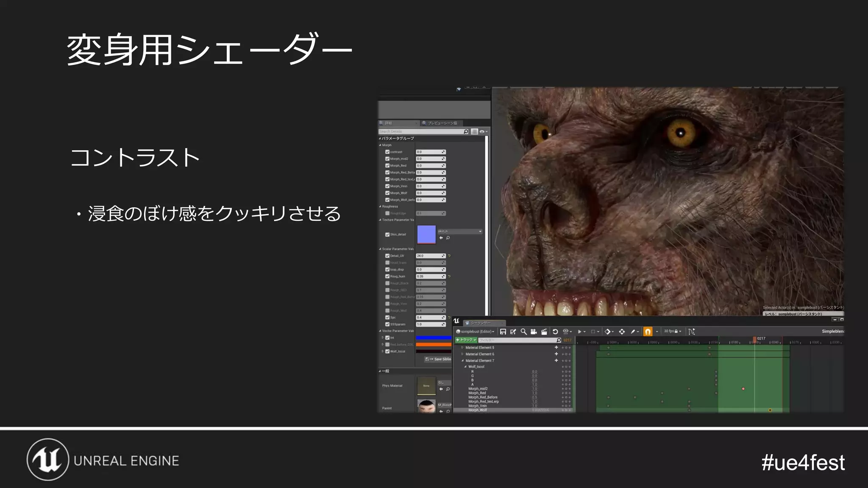Collapse Material Element 7 track

tap(462, 361)
